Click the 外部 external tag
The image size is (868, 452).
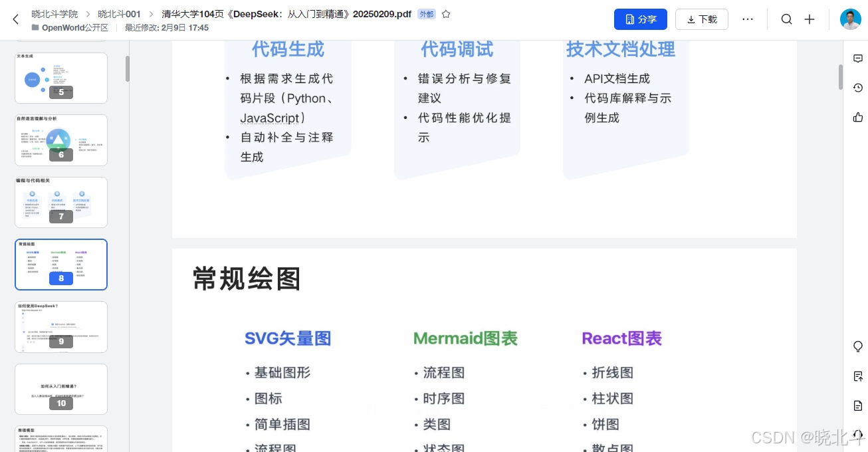[x=427, y=14]
